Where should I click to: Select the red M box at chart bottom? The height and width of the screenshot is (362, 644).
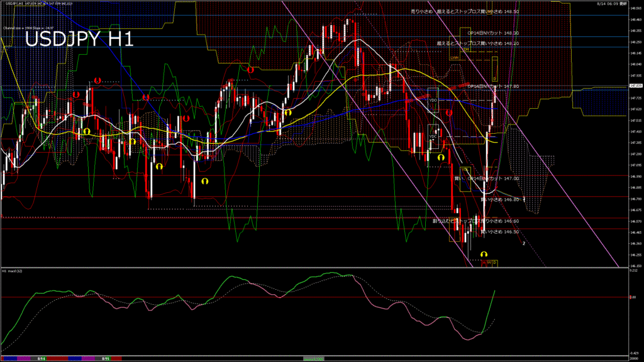[x=484, y=263]
